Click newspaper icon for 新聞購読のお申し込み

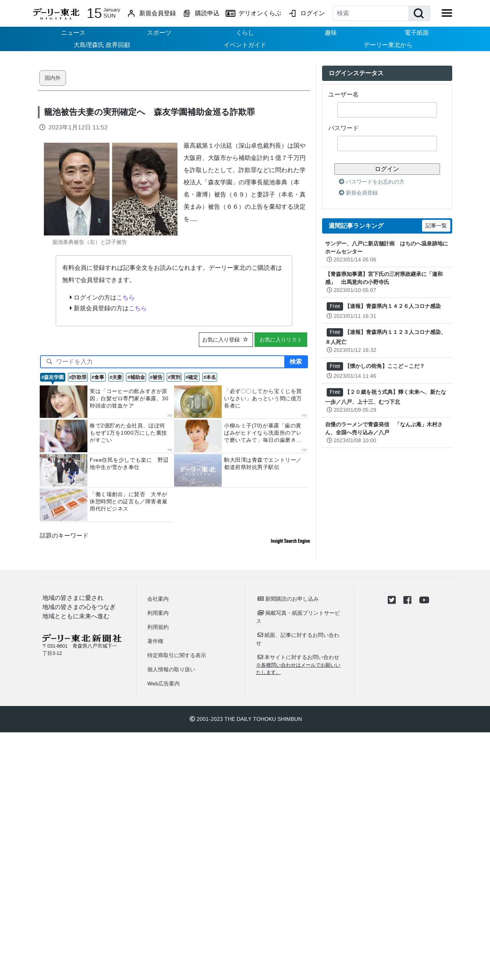pyautogui.click(x=261, y=599)
